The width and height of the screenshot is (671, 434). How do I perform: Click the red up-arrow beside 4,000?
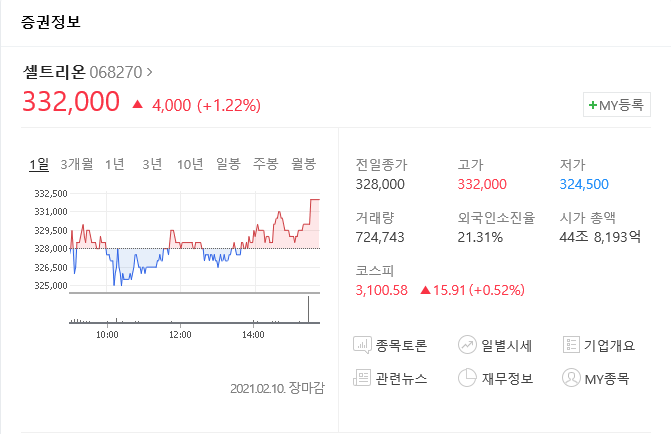pos(137,104)
